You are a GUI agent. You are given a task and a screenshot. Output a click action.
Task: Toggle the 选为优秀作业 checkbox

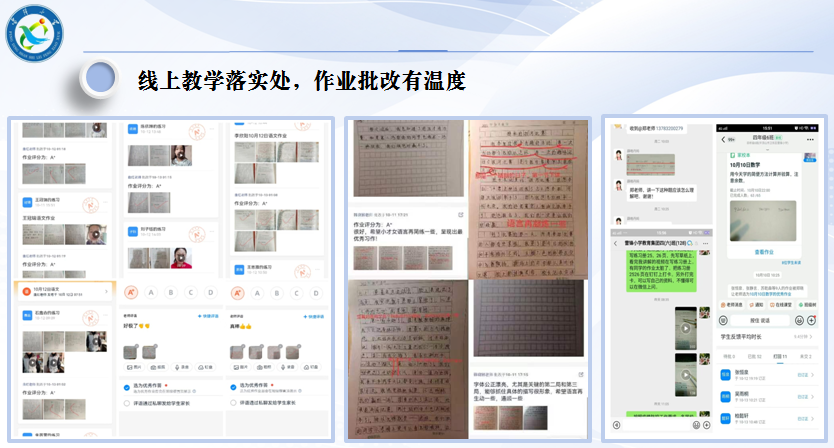(x=124, y=388)
